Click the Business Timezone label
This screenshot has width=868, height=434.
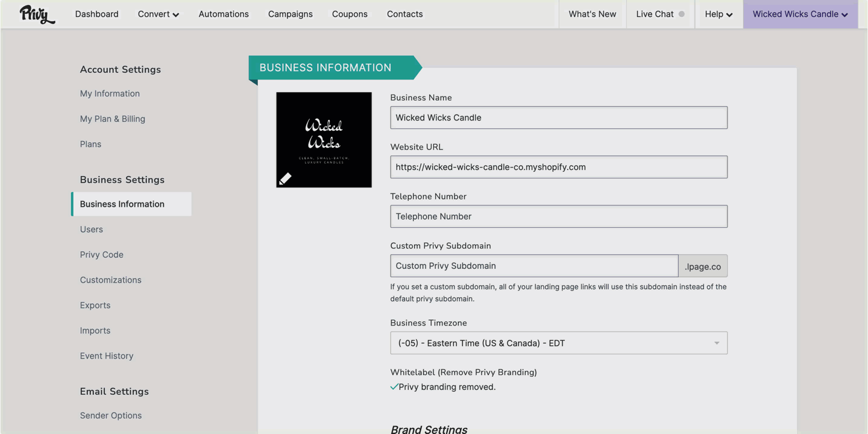tap(429, 322)
